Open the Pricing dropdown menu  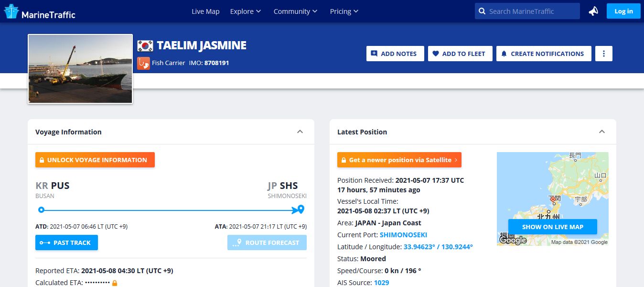[x=344, y=11]
